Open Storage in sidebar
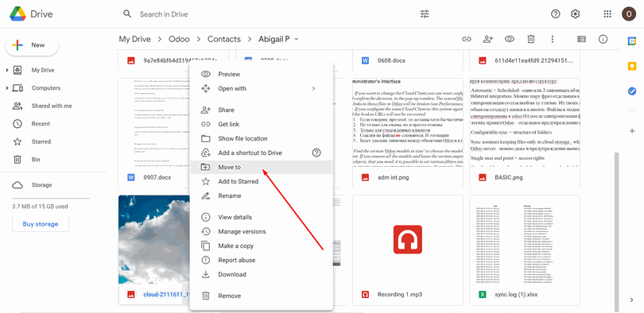 pyautogui.click(x=42, y=185)
